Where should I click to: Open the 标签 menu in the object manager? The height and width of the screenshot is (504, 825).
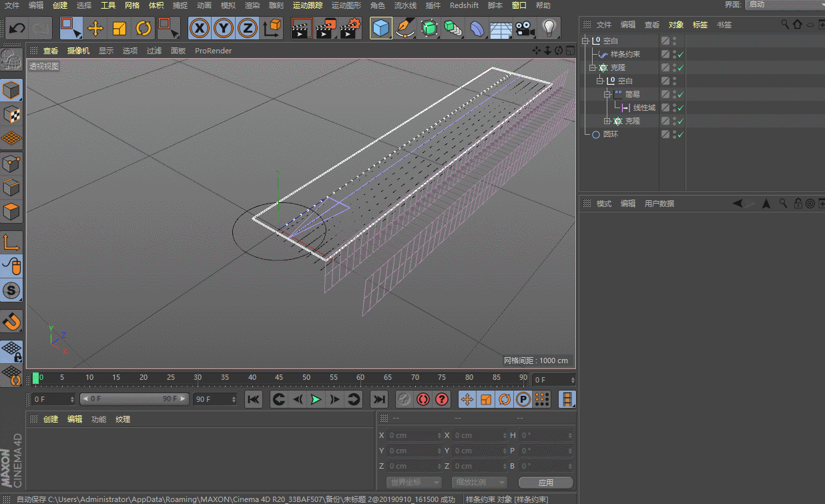click(x=700, y=25)
